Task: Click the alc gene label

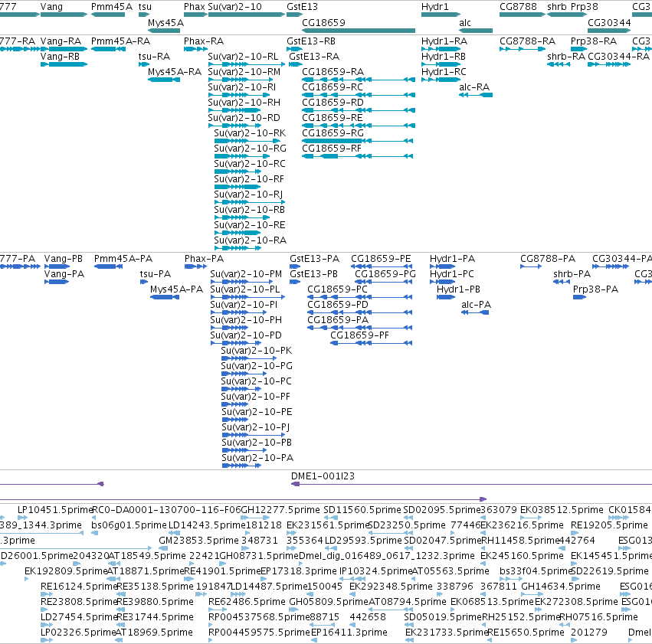Action: pos(465,23)
